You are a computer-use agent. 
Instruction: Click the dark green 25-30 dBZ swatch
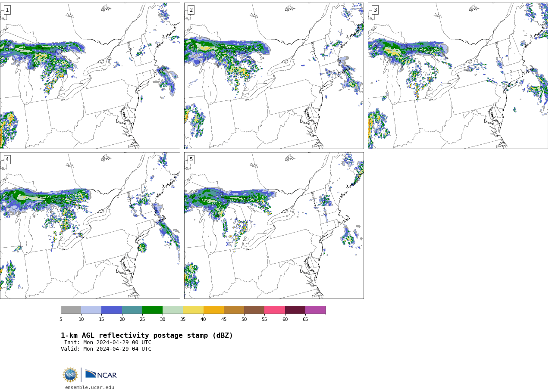(152, 310)
